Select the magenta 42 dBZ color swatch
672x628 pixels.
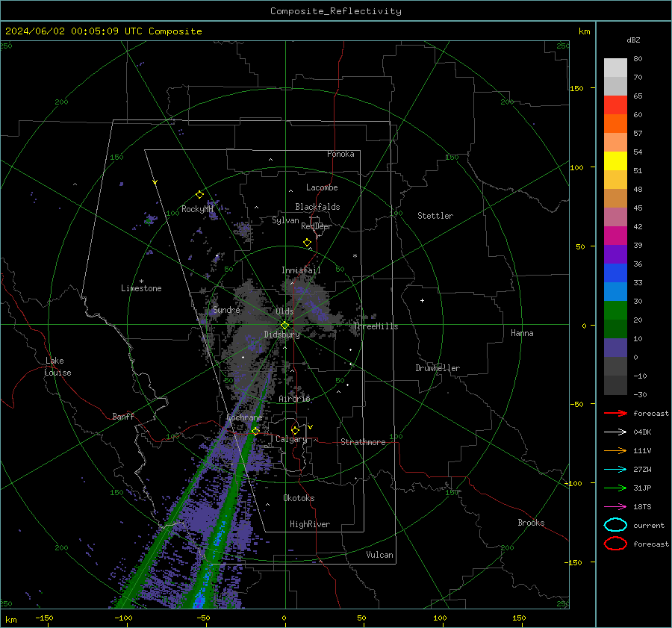click(x=615, y=235)
